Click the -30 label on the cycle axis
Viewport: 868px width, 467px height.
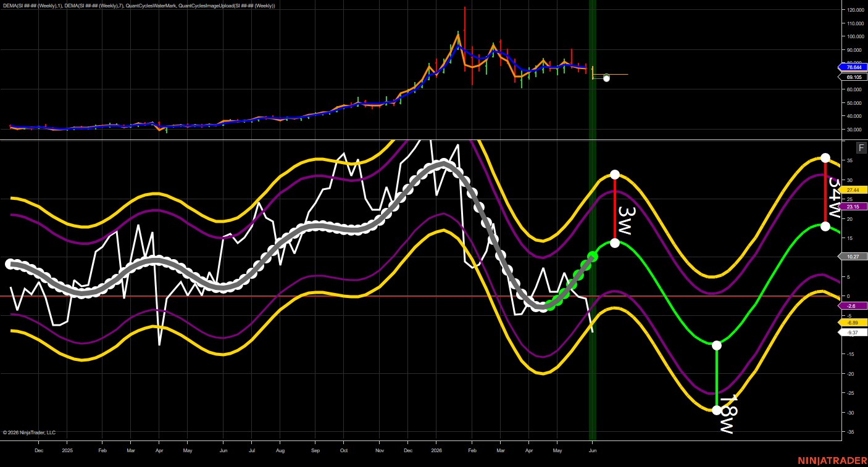point(850,413)
